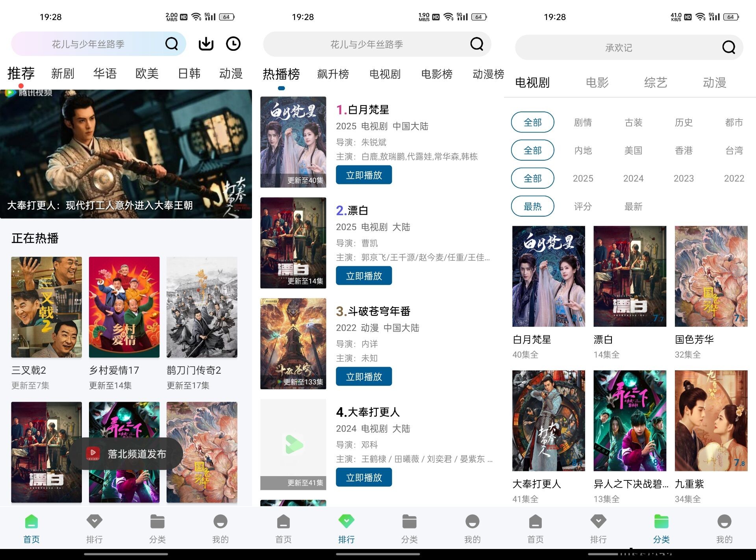This screenshot has width=756, height=560.
Task: Select 全部 year filter beside 2025
Action: [x=533, y=178]
